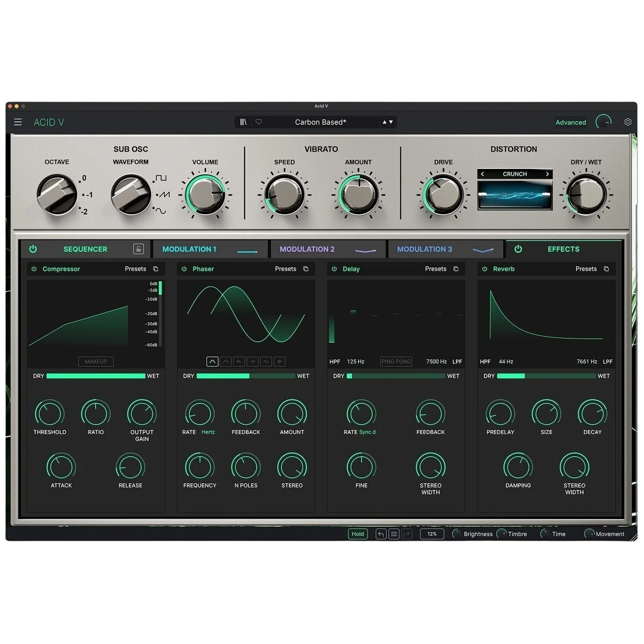Image resolution: width=644 pixels, height=644 pixels.
Task: Load the next preset with the down arrow
Action: pyautogui.click(x=391, y=122)
